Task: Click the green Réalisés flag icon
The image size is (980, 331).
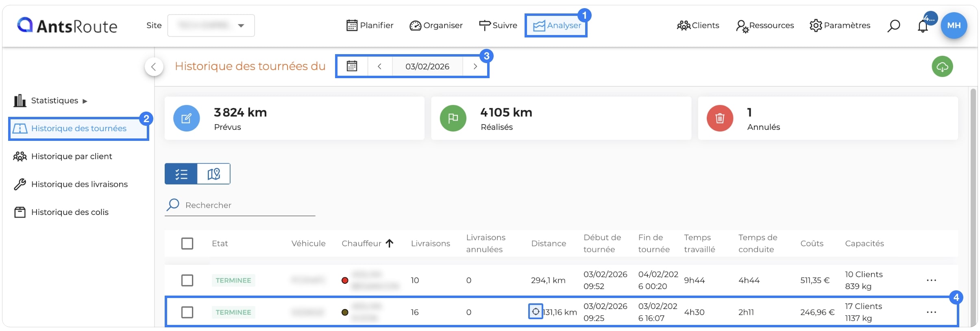Action: 453,118
